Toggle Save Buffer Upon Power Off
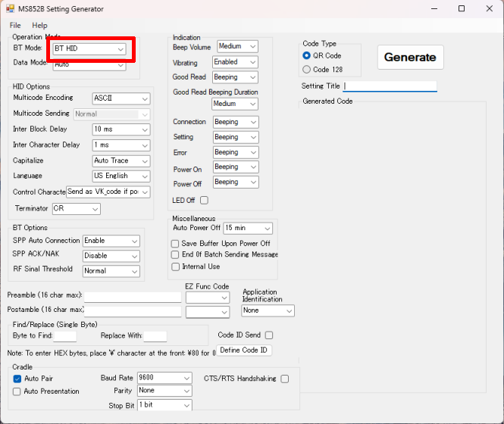This screenshot has width=504, height=424. 176,244
